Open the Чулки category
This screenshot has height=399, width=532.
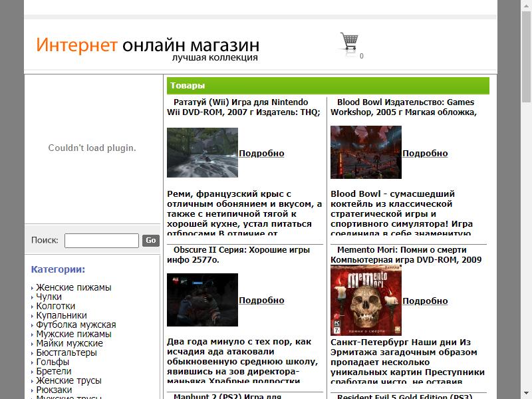click(49, 297)
